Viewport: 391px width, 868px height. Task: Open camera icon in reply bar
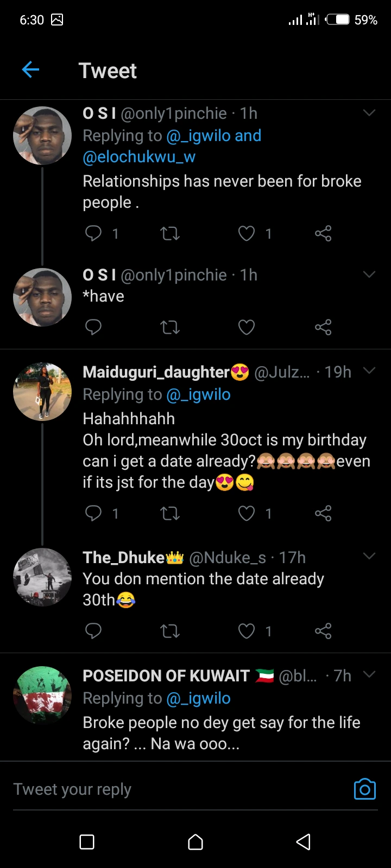pos(364,789)
